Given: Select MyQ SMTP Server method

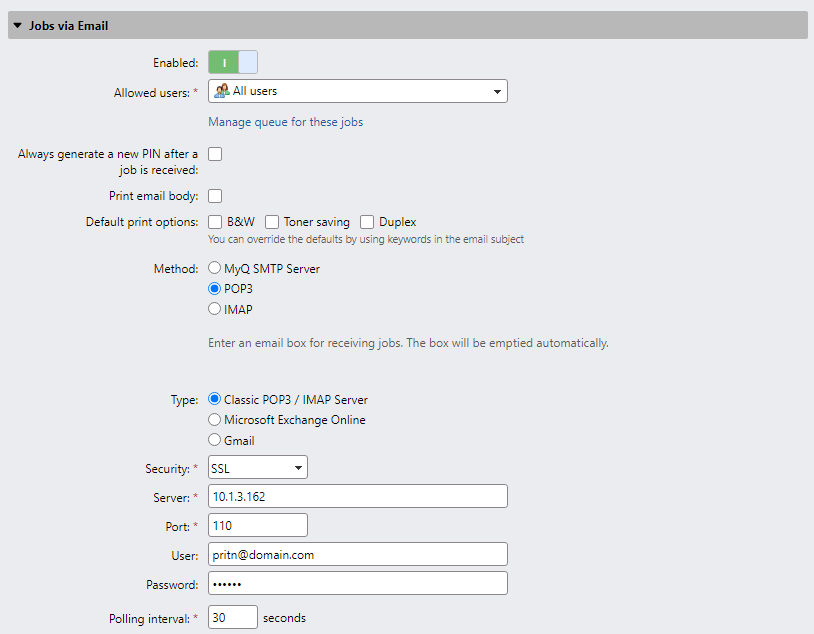Looking at the screenshot, I should pos(214,267).
